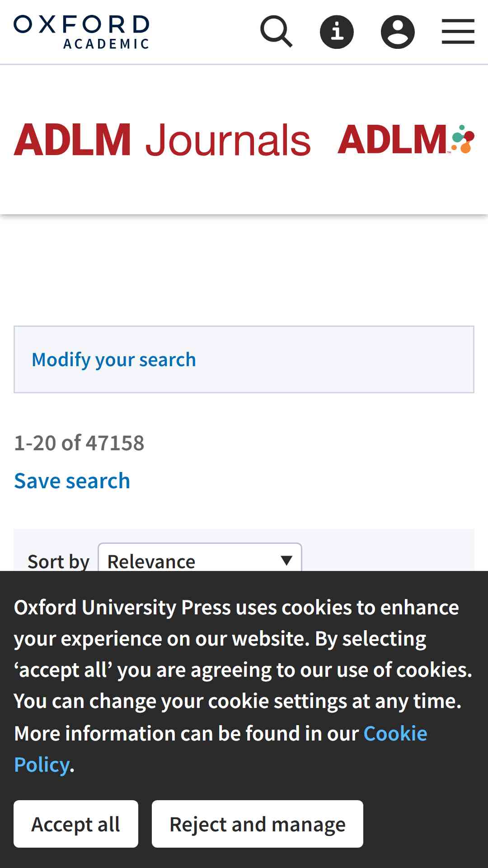488x868 pixels.
Task: Click the ADLM Journals title
Action: [162, 140]
